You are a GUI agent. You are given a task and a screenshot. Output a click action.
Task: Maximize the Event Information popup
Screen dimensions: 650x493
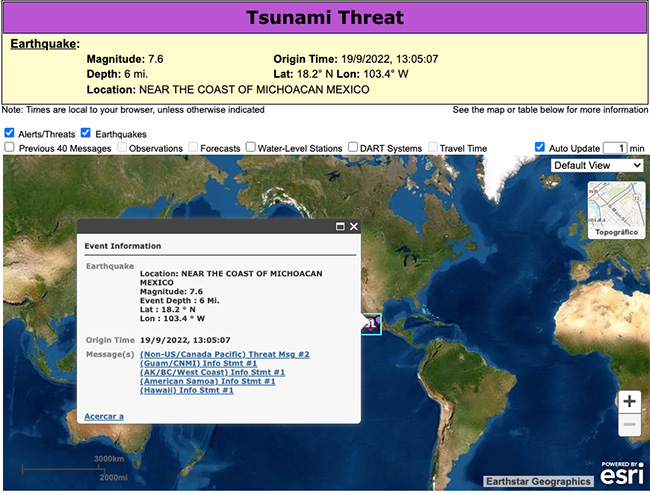click(340, 227)
